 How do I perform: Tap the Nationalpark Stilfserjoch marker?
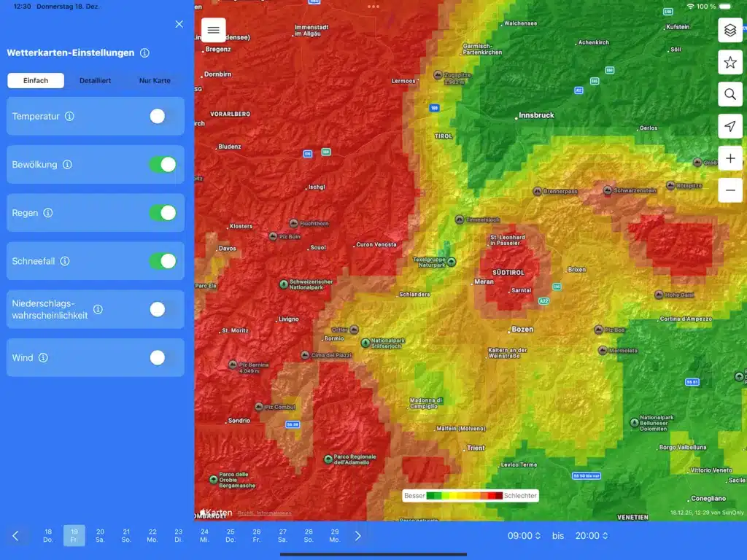365,343
